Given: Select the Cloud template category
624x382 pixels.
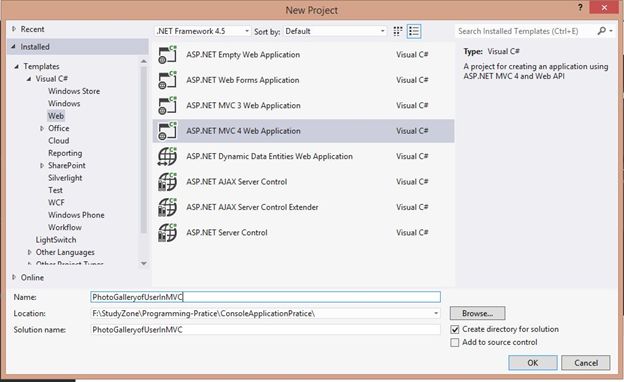Looking at the screenshot, I should 58,141.
